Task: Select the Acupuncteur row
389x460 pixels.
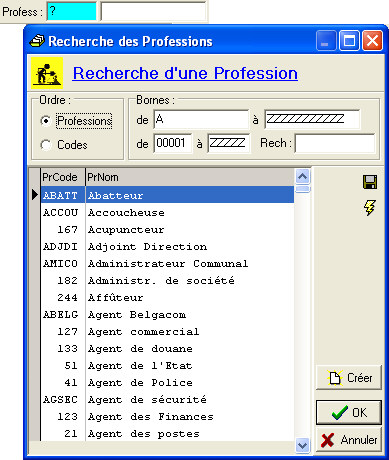Action: tap(167, 229)
